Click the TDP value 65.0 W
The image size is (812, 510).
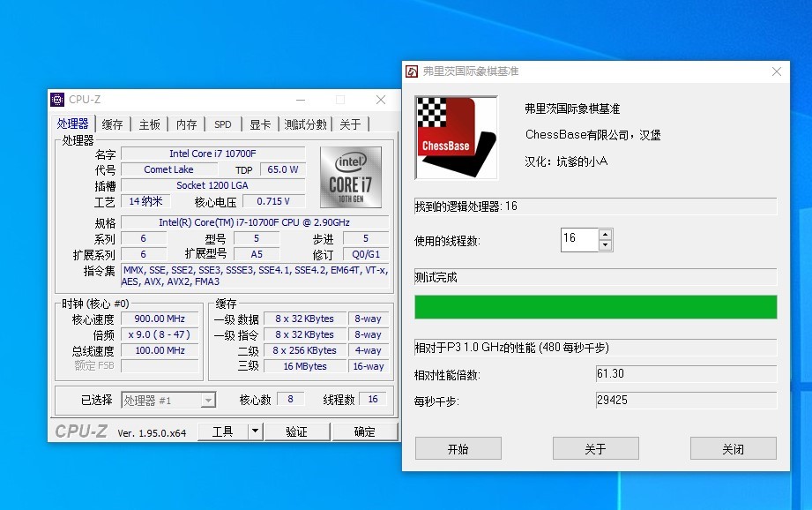coord(283,169)
